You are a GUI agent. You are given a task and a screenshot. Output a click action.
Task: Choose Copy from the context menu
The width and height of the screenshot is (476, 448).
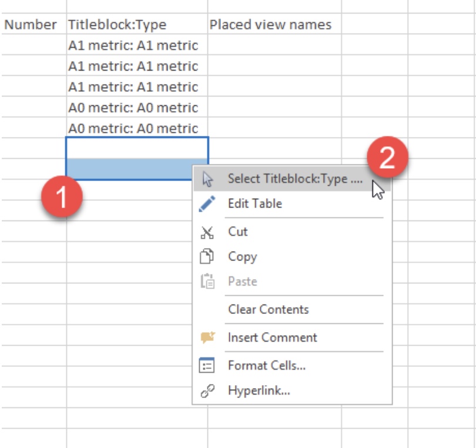coord(292,257)
